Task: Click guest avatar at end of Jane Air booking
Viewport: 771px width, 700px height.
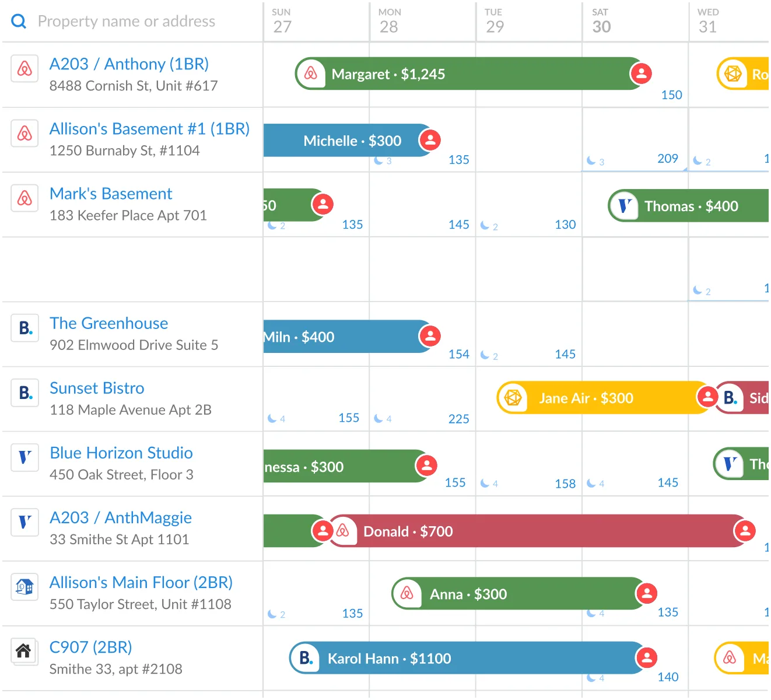Action: pos(707,397)
